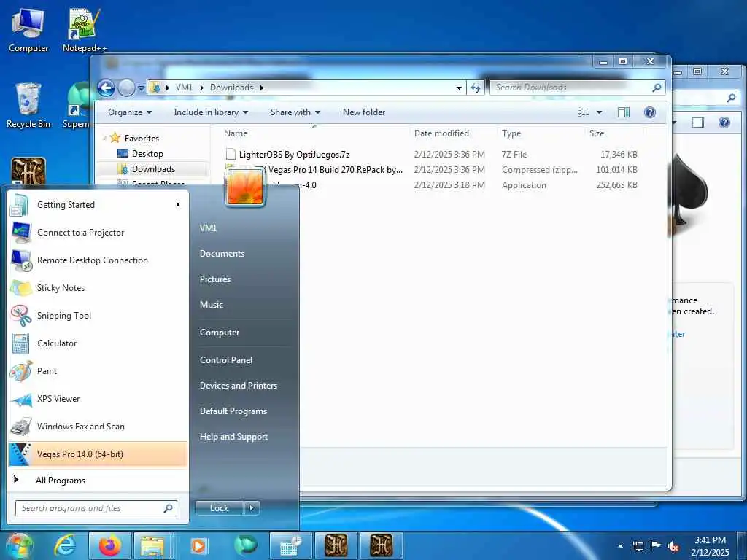
Task: Open view options dropdown arrow
Action: [600, 112]
